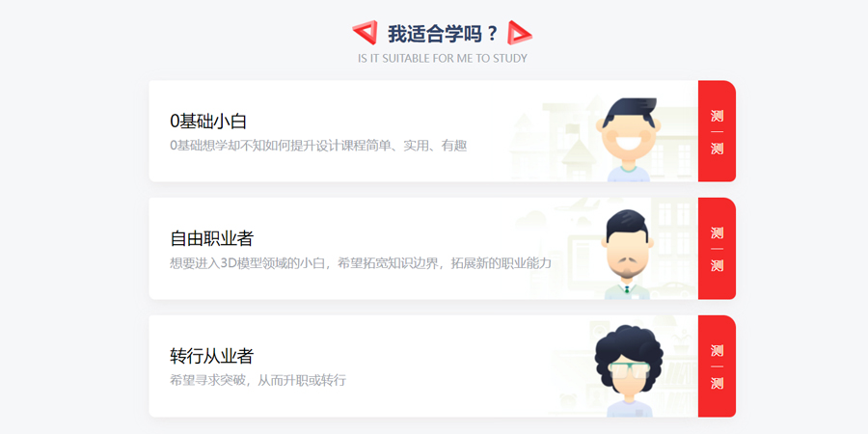Screen dimensions: 868x434
Task: Click the mustached avatar on 自由职业者 card
Action: click(627, 255)
